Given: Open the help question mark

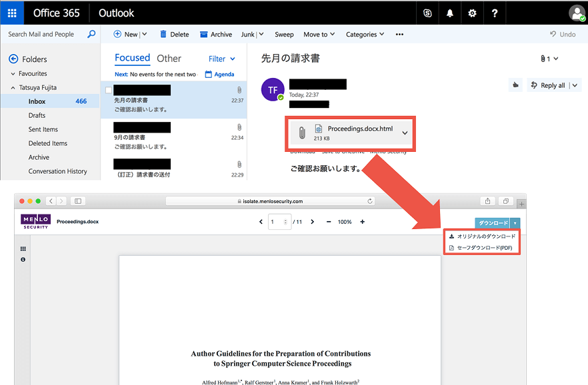Looking at the screenshot, I should coord(495,13).
